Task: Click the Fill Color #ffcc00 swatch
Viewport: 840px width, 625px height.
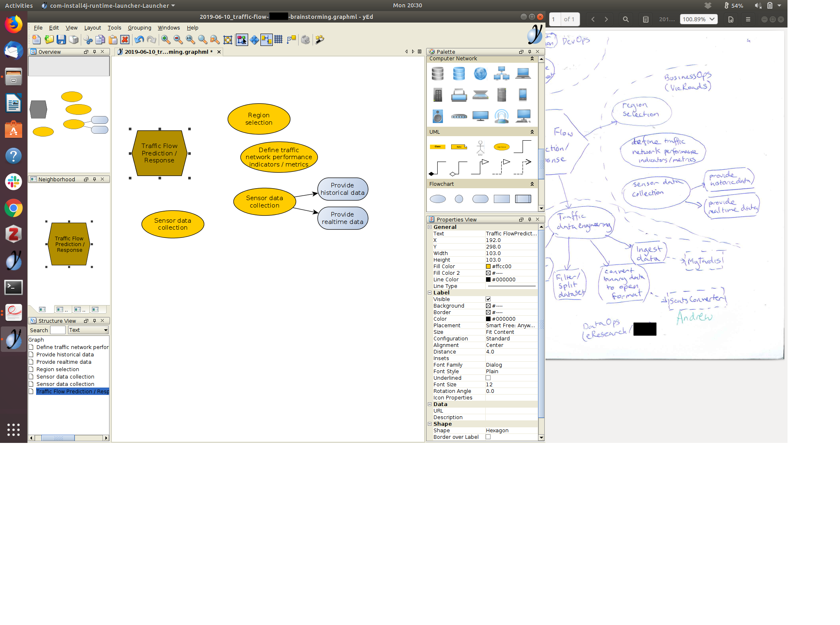Action: click(x=488, y=267)
